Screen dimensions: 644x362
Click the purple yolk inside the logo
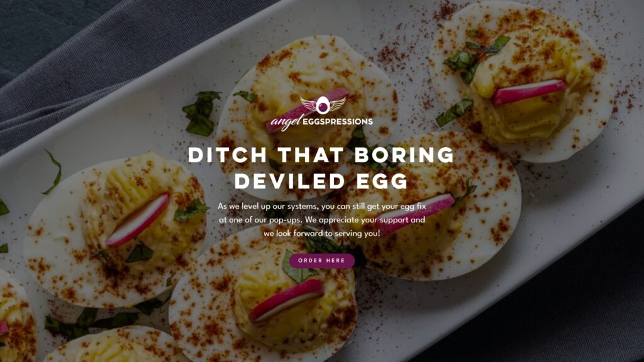323,107
